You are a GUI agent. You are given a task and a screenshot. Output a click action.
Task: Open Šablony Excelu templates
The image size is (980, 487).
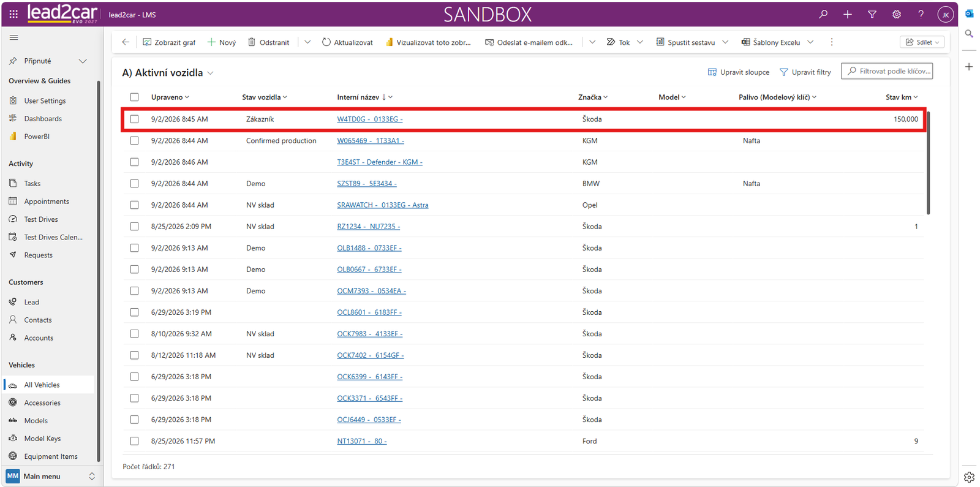tap(771, 42)
